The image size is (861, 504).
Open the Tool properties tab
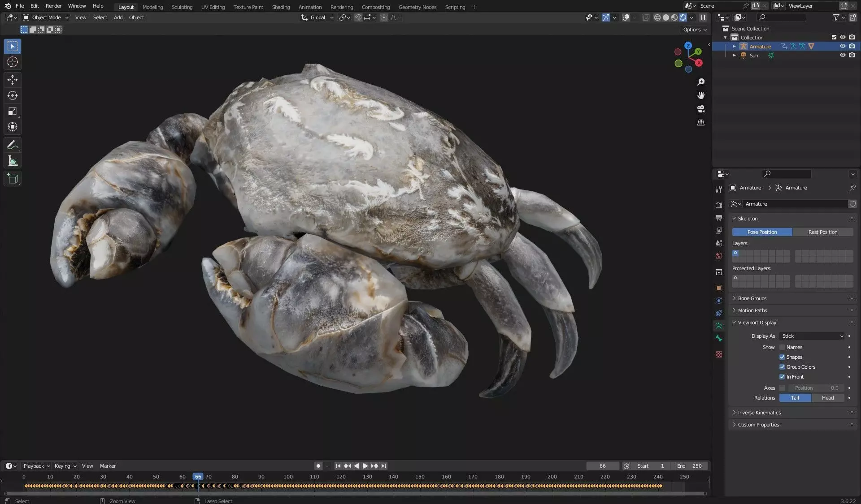click(x=719, y=190)
